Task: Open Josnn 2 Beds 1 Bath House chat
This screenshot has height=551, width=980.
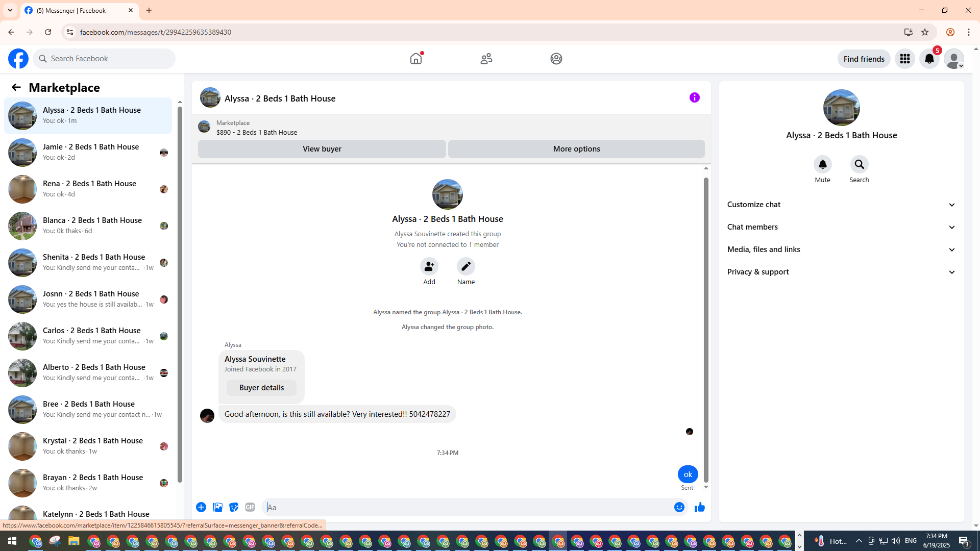Action: (88, 299)
